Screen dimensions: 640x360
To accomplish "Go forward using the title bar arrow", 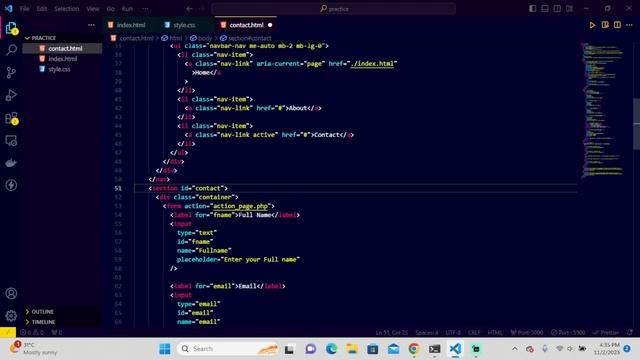I will pyautogui.click(x=202, y=9).
